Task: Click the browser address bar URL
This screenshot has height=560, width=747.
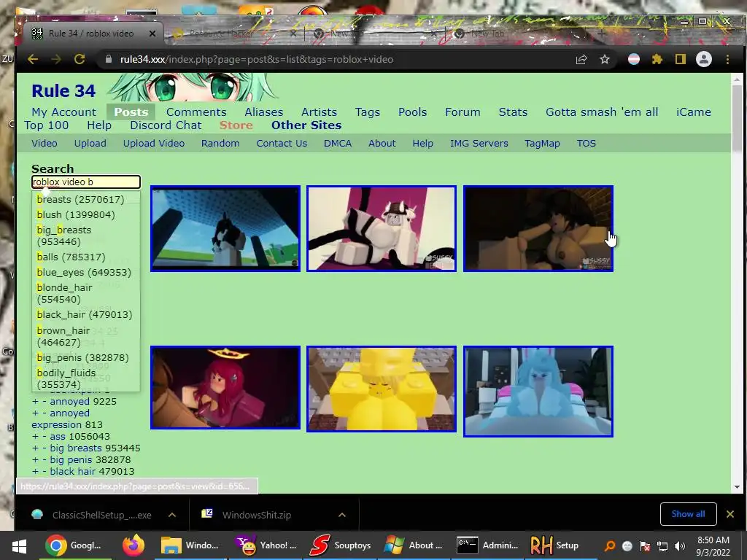Action: pyautogui.click(x=256, y=60)
